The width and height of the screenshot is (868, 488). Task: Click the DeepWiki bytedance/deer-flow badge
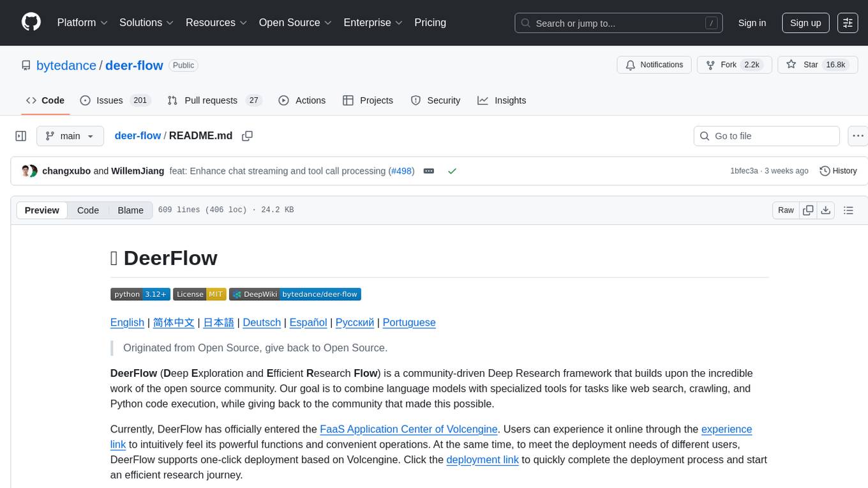(295, 294)
